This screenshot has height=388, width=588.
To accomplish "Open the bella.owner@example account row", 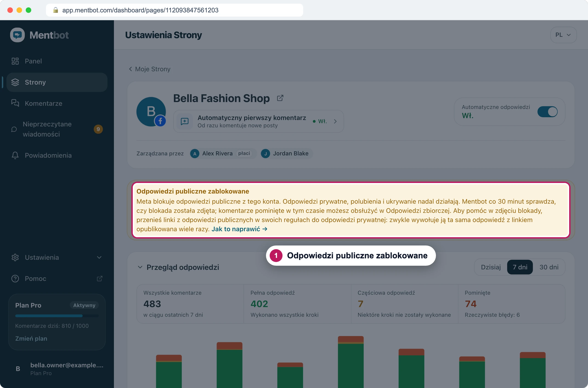I will tap(57, 369).
